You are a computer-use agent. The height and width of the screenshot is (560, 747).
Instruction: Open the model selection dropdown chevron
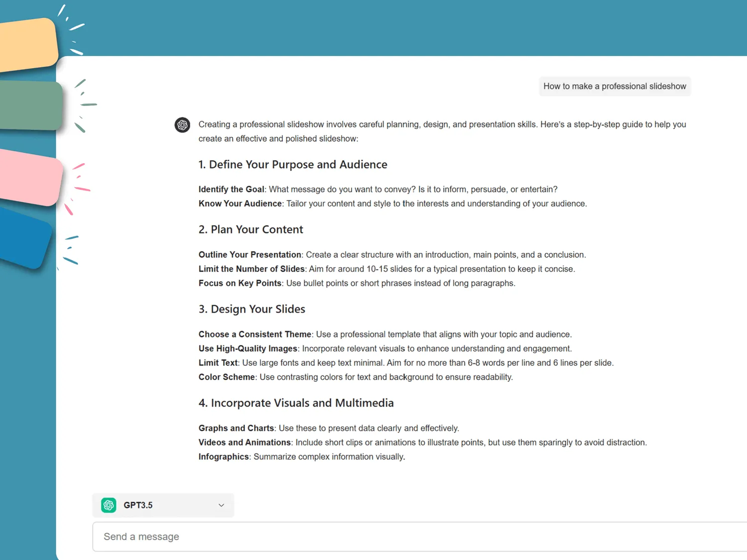221,505
